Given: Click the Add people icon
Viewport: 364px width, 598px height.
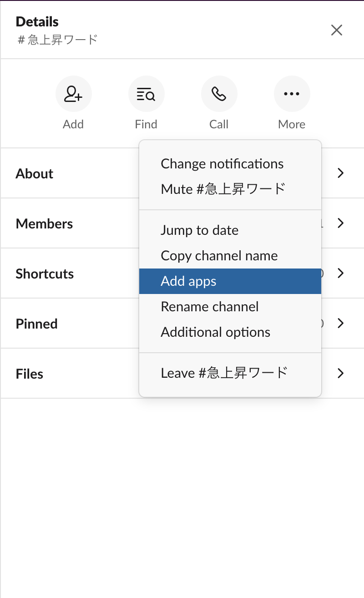Looking at the screenshot, I should pyautogui.click(x=73, y=94).
